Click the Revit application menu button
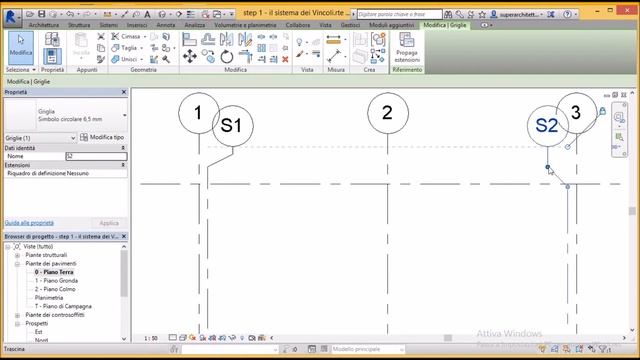Screen dimensions: 640x360 tap(11, 17)
